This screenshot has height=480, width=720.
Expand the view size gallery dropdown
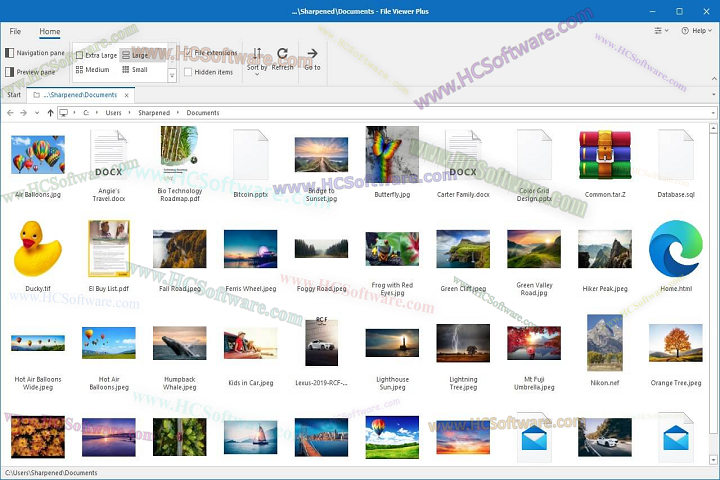[x=172, y=75]
